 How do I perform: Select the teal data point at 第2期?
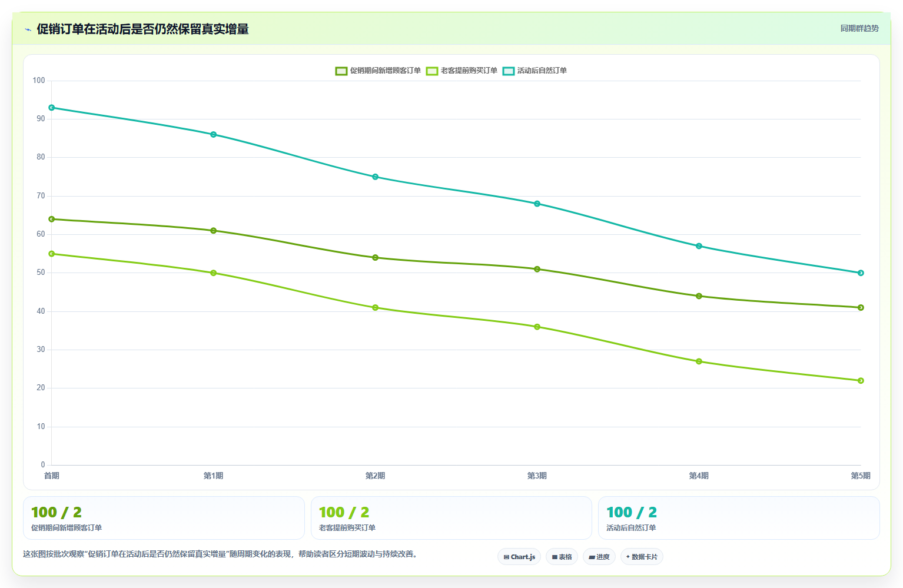[376, 177]
